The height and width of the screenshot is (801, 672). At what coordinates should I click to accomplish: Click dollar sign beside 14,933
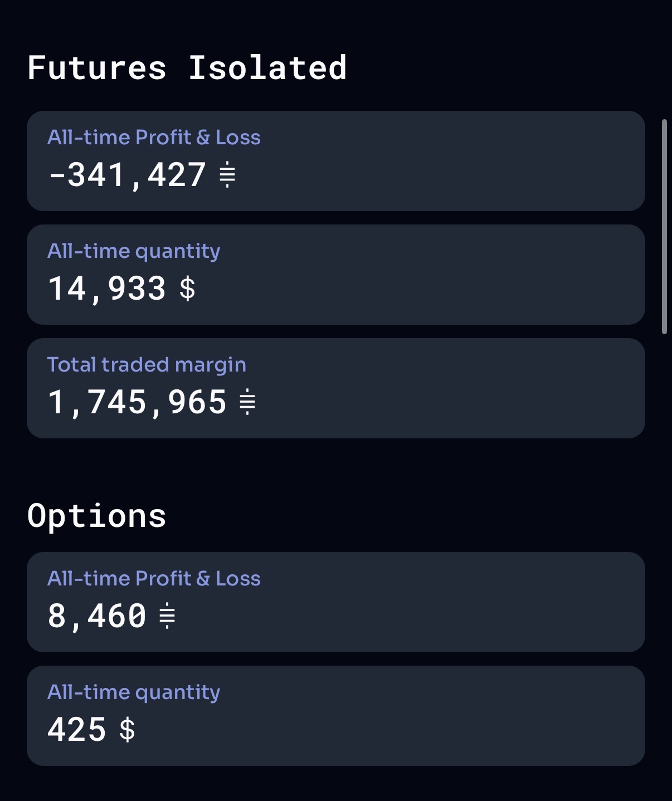(x=188, y=289)
